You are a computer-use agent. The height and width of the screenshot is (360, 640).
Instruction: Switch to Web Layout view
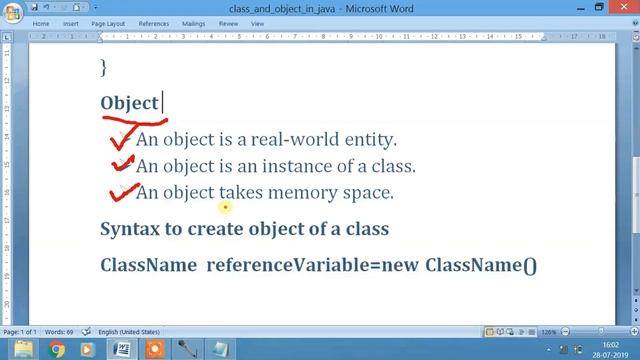(510, 332)
